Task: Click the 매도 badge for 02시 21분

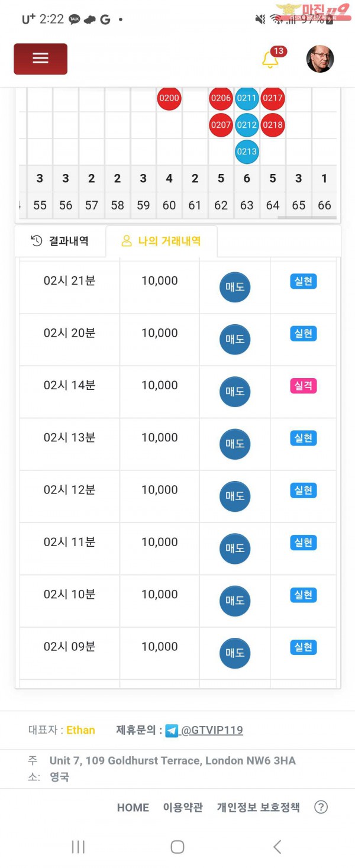Action: [235, 288]
